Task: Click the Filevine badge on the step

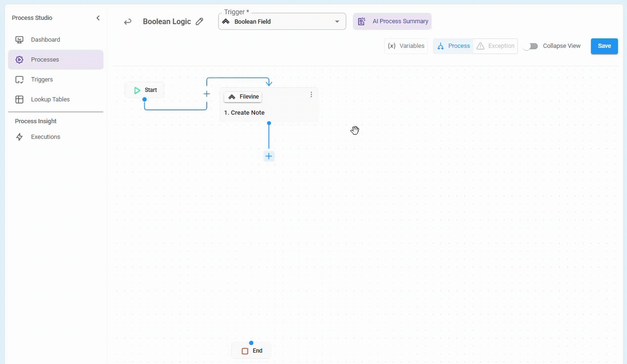Action: (243, 97)
